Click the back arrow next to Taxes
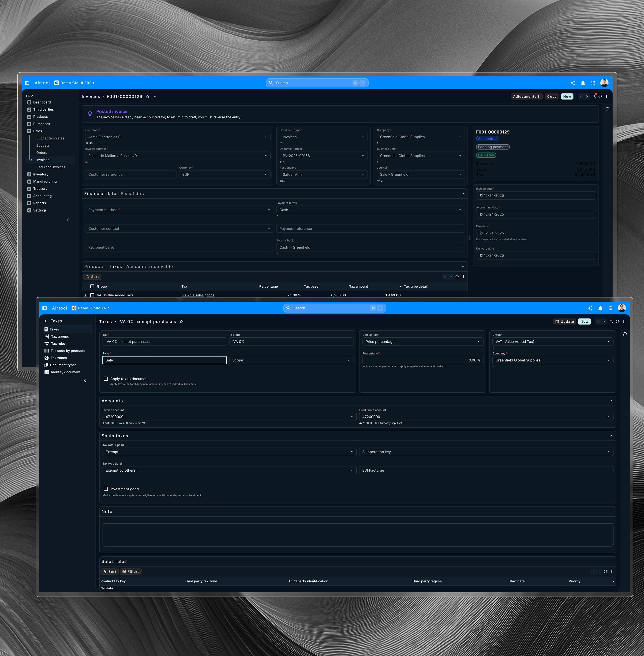The height and width of the screenshot is (656, 644). pos(46,321)
